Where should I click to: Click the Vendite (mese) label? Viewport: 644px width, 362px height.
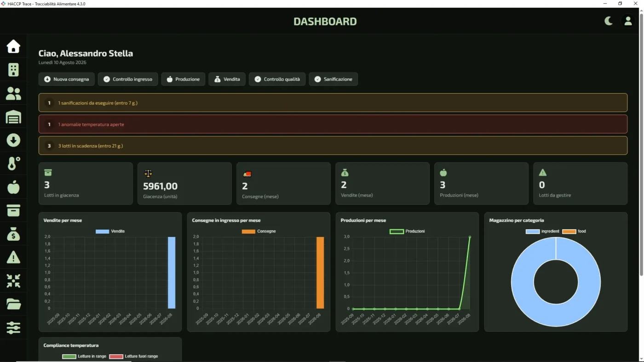click(357, 195)
